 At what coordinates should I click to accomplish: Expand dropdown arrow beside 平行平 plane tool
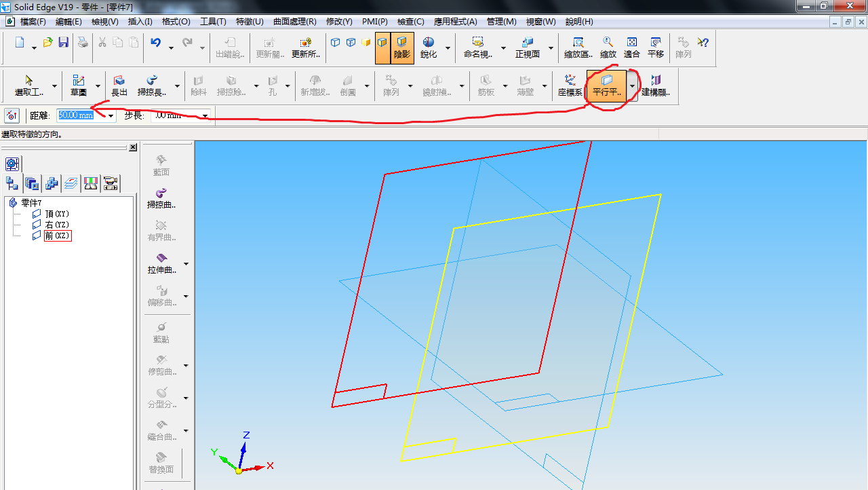coord(633,86)
